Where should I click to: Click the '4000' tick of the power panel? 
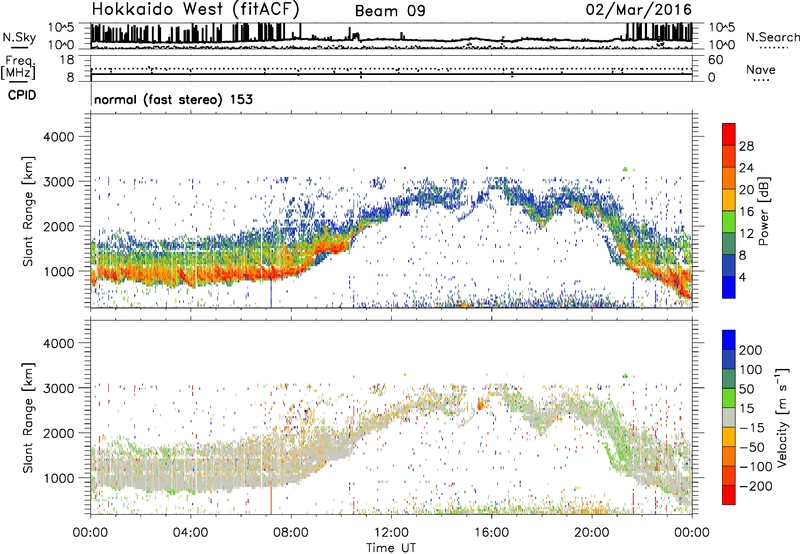[x=59, y=137]
